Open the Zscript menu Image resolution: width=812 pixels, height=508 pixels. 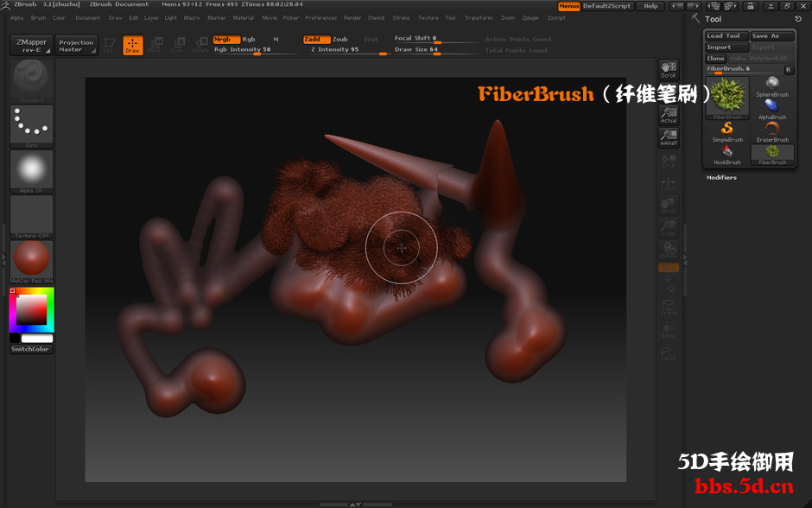point(556,17)
